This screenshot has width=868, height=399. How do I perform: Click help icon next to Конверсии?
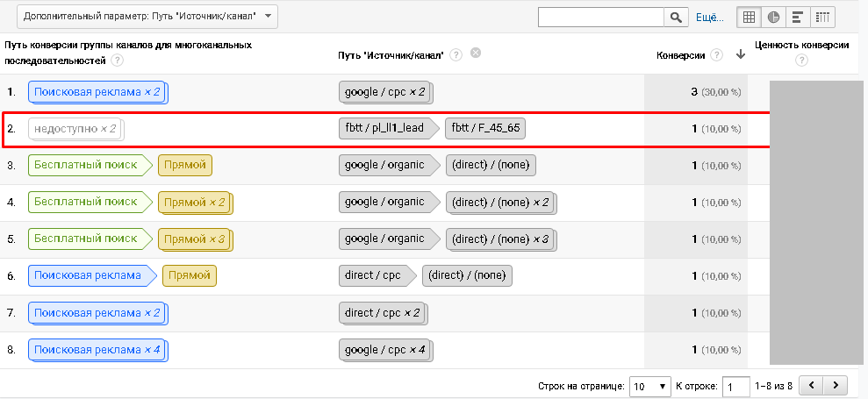pyautogui.click(x=717, y=55)
